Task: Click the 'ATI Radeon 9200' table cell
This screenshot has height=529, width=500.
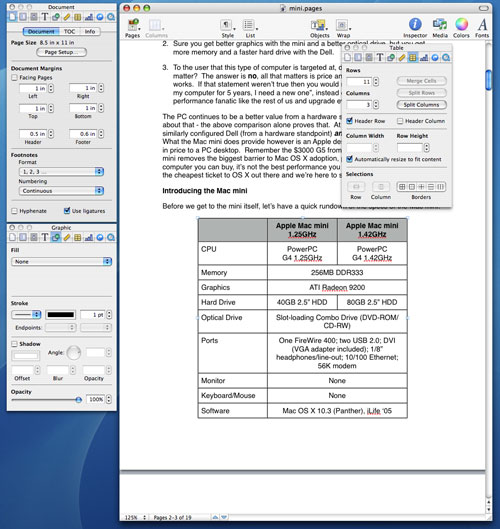Action: (337, 287)
